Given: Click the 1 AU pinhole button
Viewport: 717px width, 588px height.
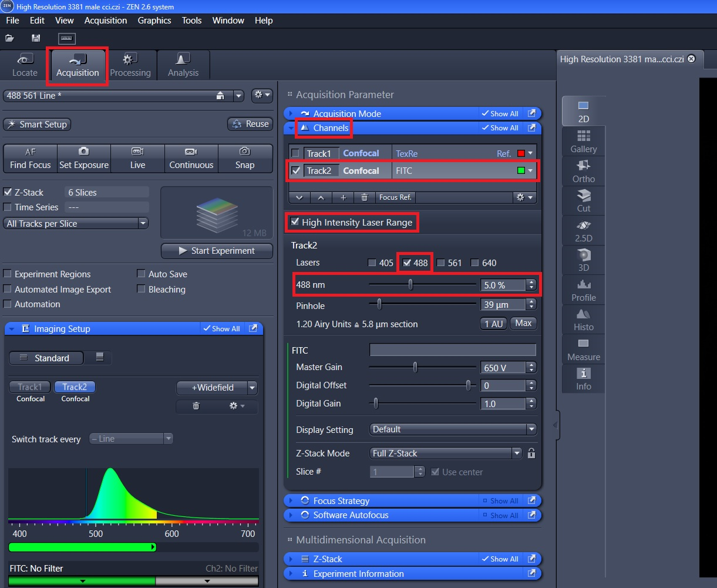Looking at the screenshot, I should pyautogui.click(x=493, y=324).
